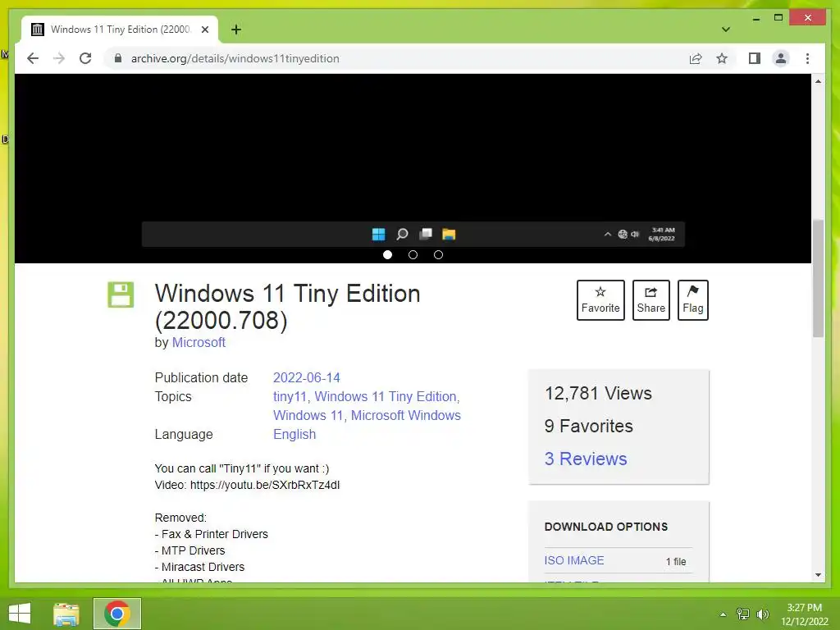The image size is (840, 630).
Task: Click the Chrome taskbar icon
Action: pos(117,614)
